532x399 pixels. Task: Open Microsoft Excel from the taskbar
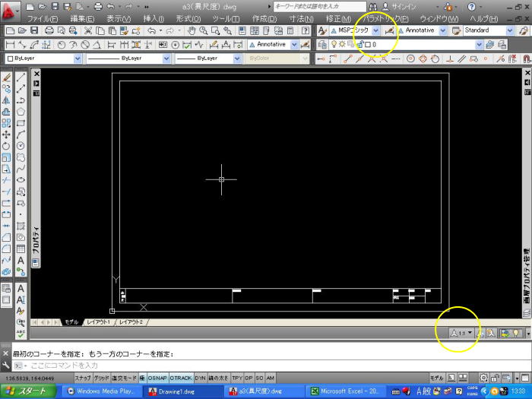(346, 391)
